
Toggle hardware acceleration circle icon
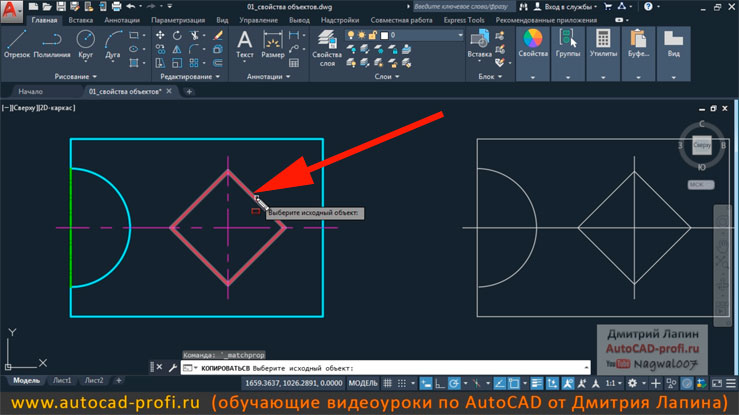pyautogui.click(x=687, y=383)
